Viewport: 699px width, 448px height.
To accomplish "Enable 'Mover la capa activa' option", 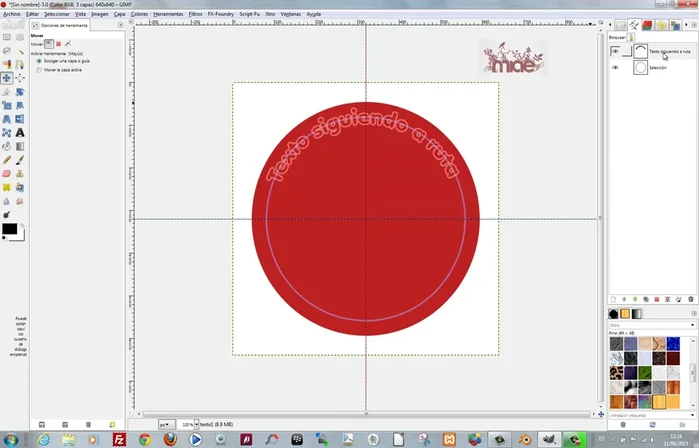I will (x=38, y=70).
